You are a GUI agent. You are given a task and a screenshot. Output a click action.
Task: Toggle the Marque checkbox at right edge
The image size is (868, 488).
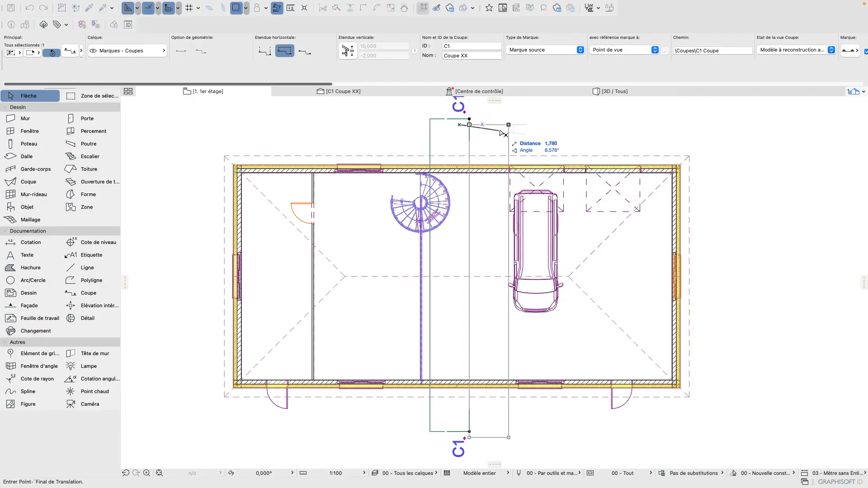(866, 51)
